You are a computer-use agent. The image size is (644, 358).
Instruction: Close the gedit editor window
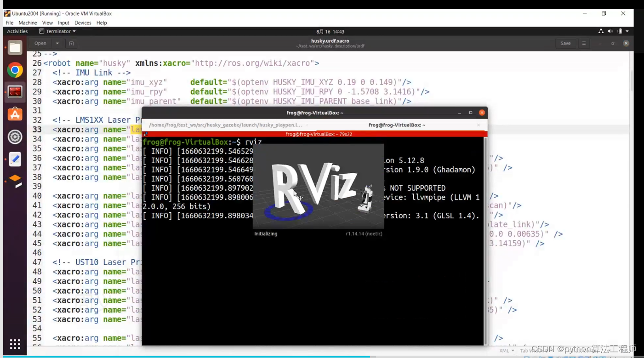click(626, 43)
